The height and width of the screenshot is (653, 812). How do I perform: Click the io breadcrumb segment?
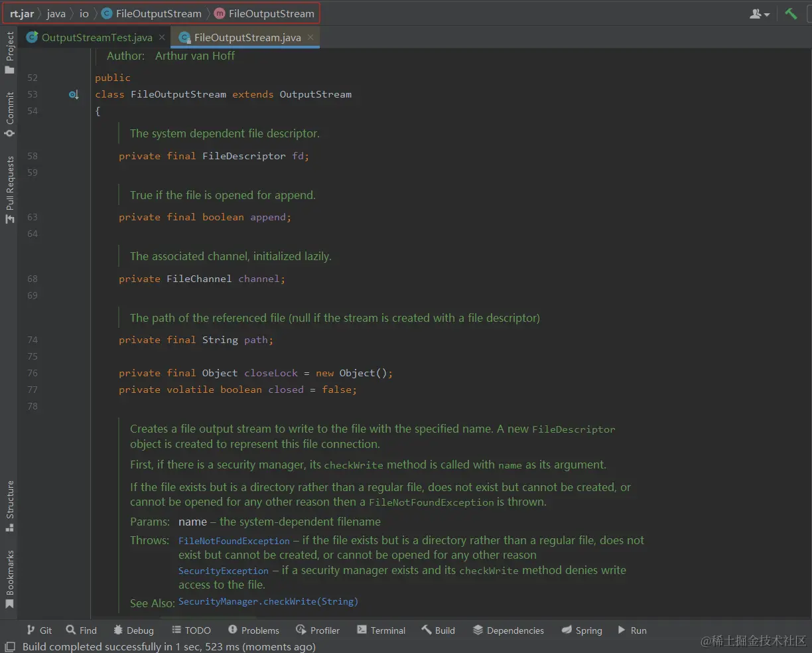pos(84,13)
